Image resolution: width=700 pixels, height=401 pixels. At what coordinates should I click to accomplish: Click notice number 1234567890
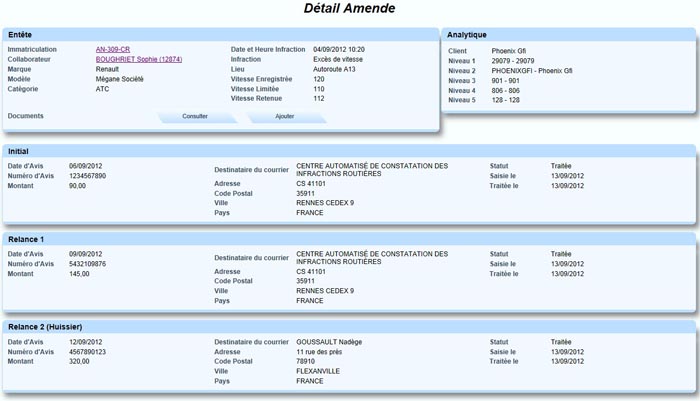point(87,175)
